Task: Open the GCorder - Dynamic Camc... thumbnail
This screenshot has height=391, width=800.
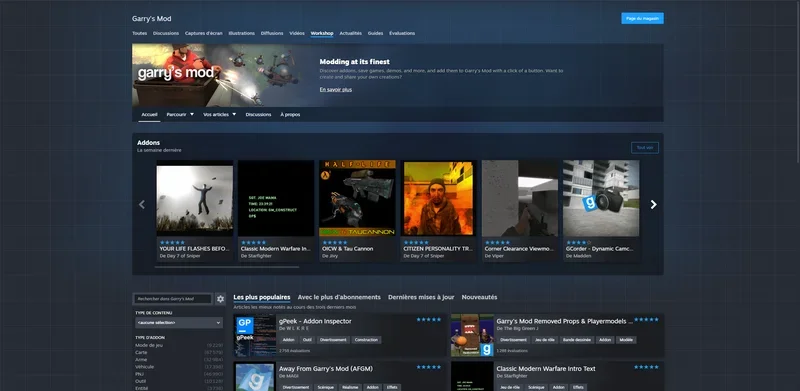Action: tap(601, 198)
